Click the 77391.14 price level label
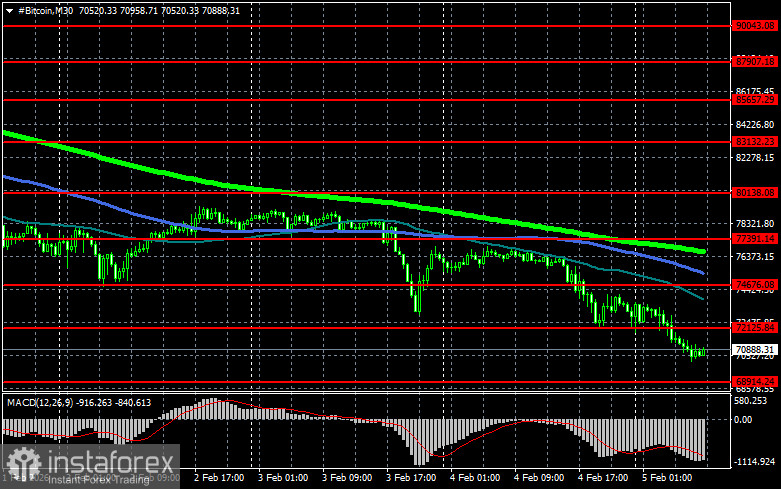Image resolution: width=781 pixels, height=489 pixels. click(755, 239)
